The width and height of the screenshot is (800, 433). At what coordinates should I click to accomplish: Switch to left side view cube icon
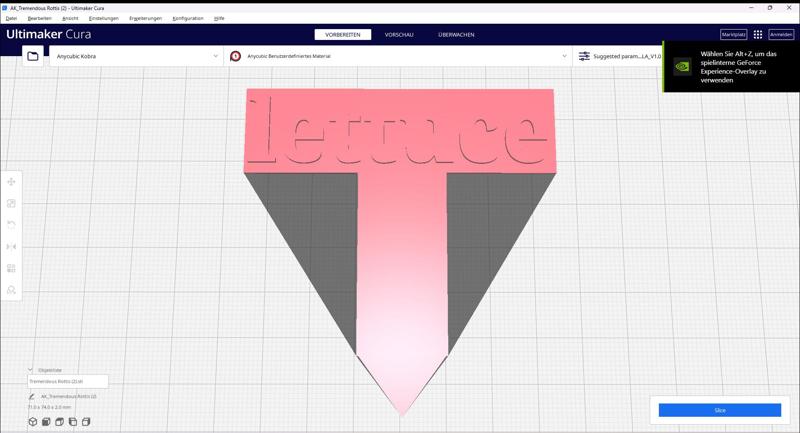pyautogui.click(x=72, y=422)
